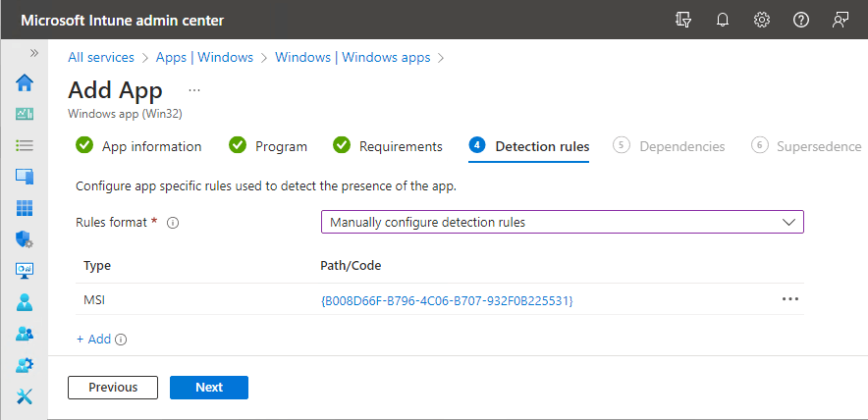Expand sidebar with double chevron

coord(34,53)
